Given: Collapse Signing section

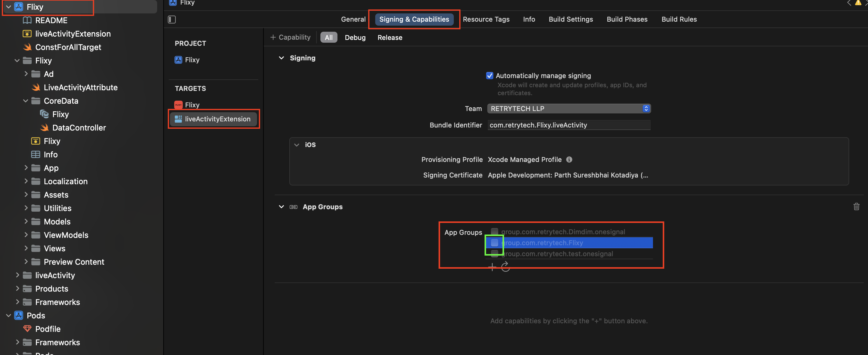Looking at the screenshot, I should click(x=281, y=58).
